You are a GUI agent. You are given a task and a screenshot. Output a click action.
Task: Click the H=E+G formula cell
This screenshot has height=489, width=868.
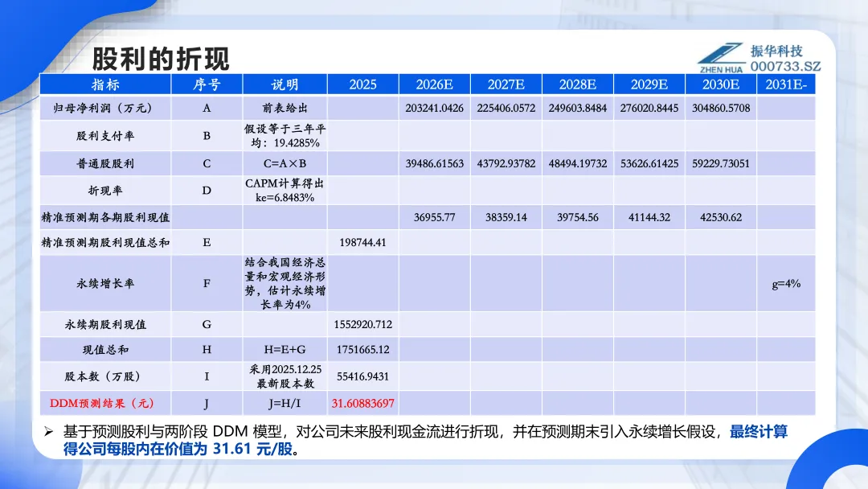[285, 349]
